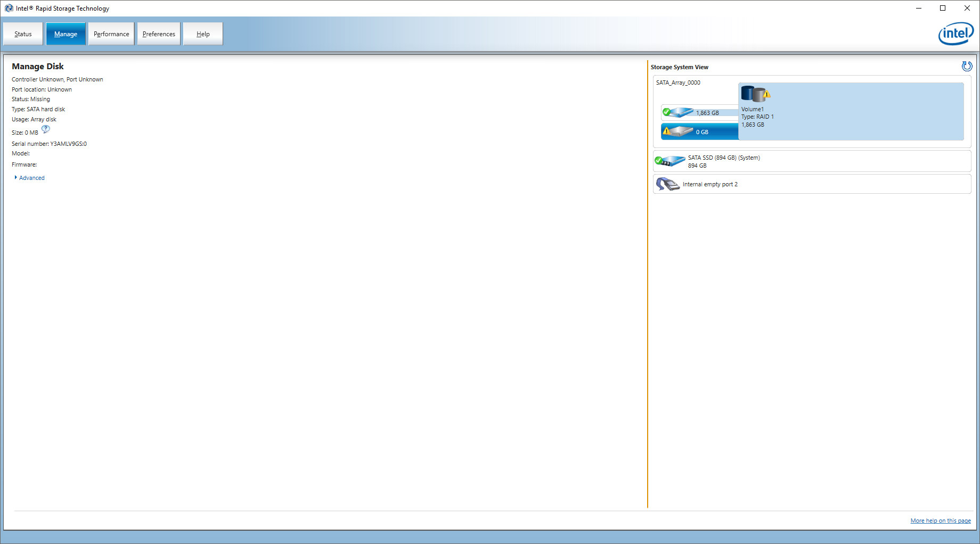Expand the Advanced disk details section
This screenshot has height=544, width=980.
[x=30, y=178]
